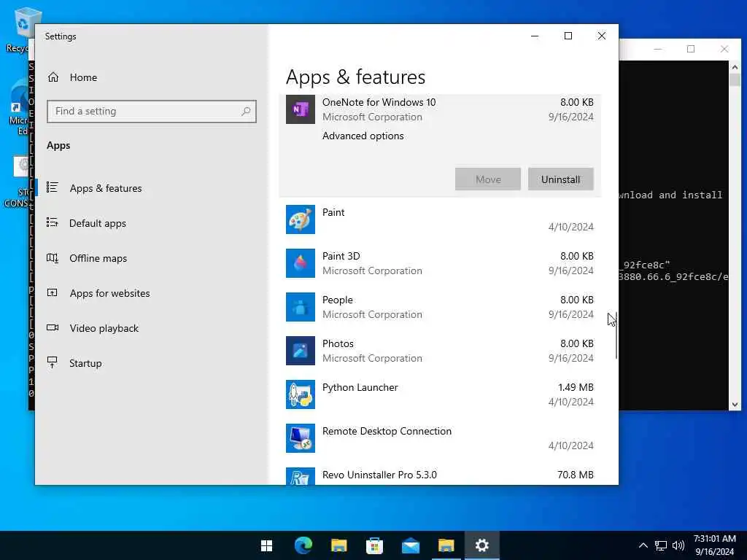747x560 pixels.
Task: Click Uninstall for OneNote
Action: (560, 179)
